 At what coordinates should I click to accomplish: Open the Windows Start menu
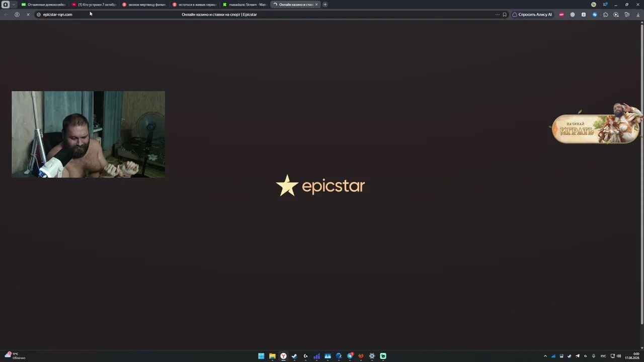point(261,356)
